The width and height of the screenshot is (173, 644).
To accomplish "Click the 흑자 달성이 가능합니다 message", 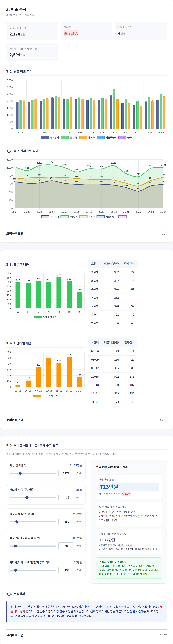I will (113, 562).
